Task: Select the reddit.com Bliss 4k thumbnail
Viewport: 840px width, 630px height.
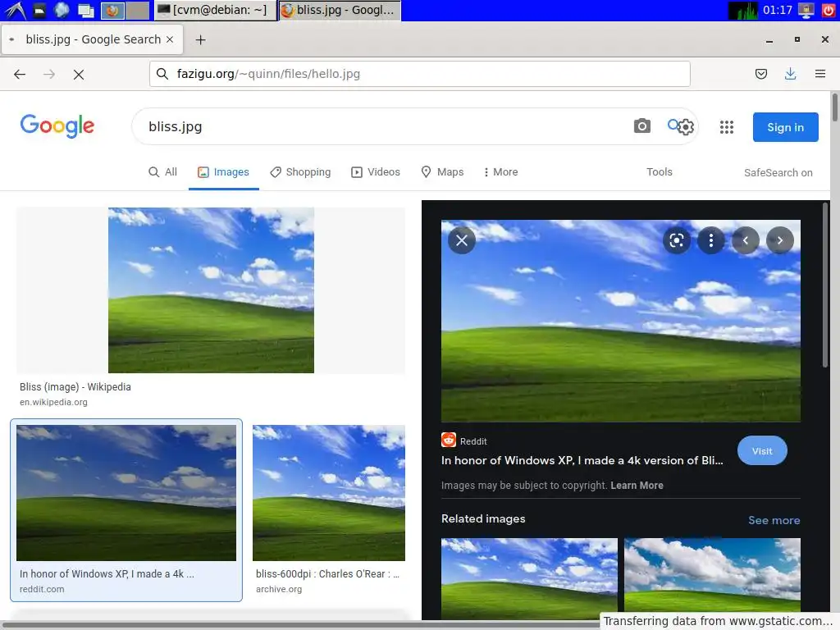Action: coord(126,493)
